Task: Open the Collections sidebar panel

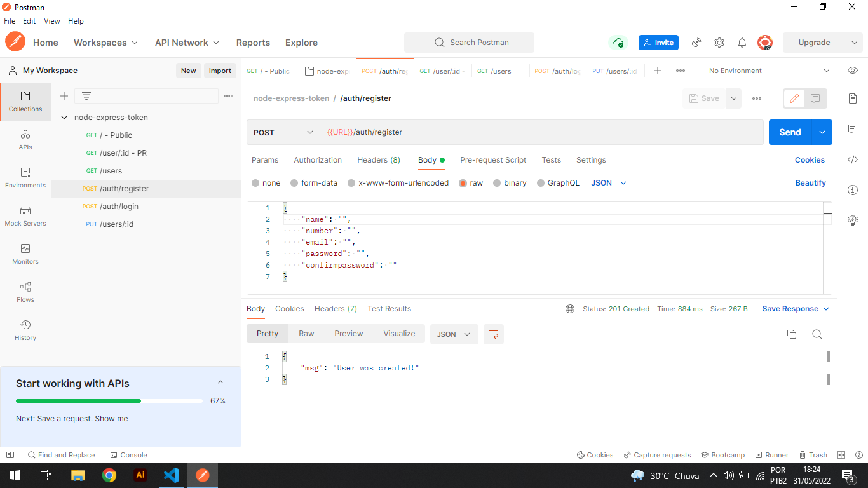Action: [25, 102]
